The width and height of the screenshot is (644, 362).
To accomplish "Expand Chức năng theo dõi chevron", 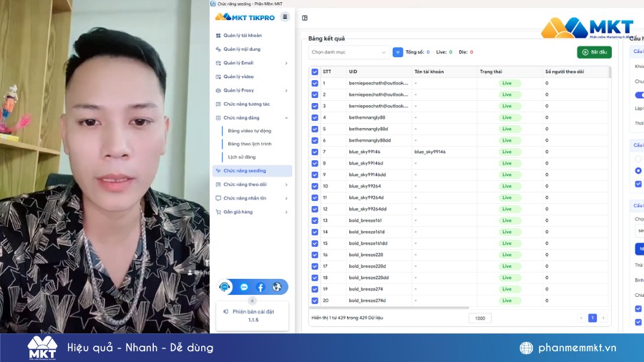I will coord(286,185).
